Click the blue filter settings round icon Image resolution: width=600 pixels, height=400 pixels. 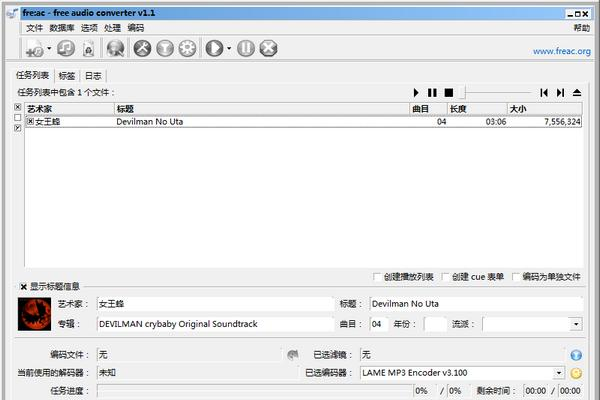point(576,355)
